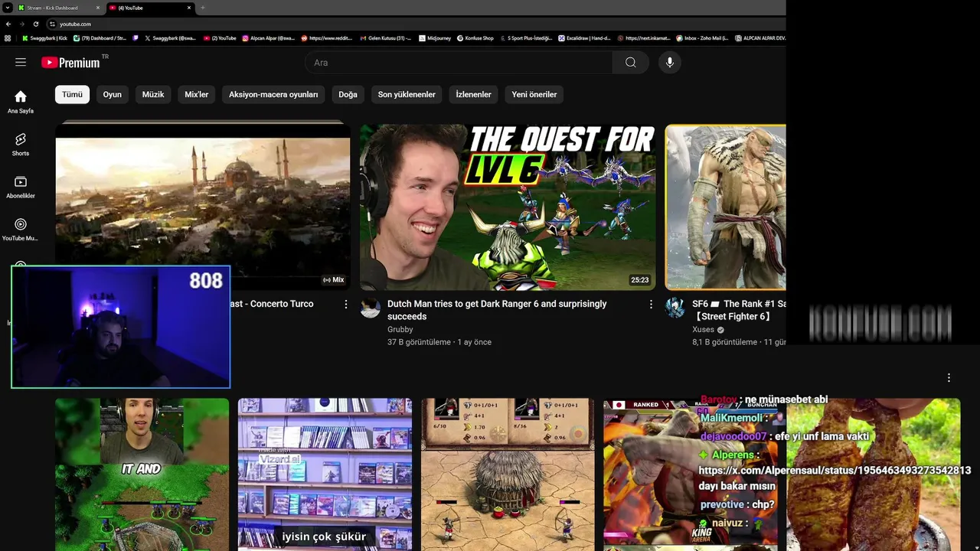Select the Oyun filter chip

(x=113, y=94)
